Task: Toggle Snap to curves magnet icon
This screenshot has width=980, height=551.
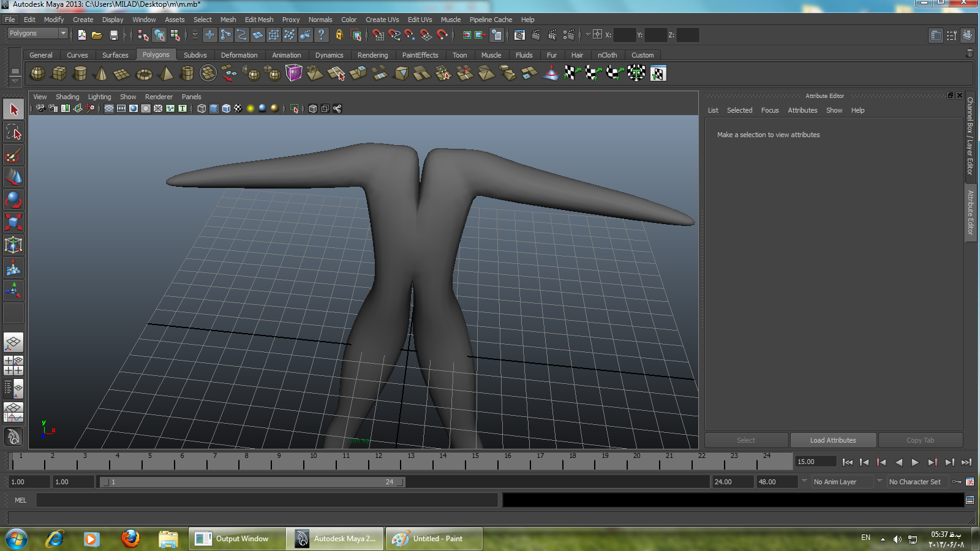Action: coord(394,35)
